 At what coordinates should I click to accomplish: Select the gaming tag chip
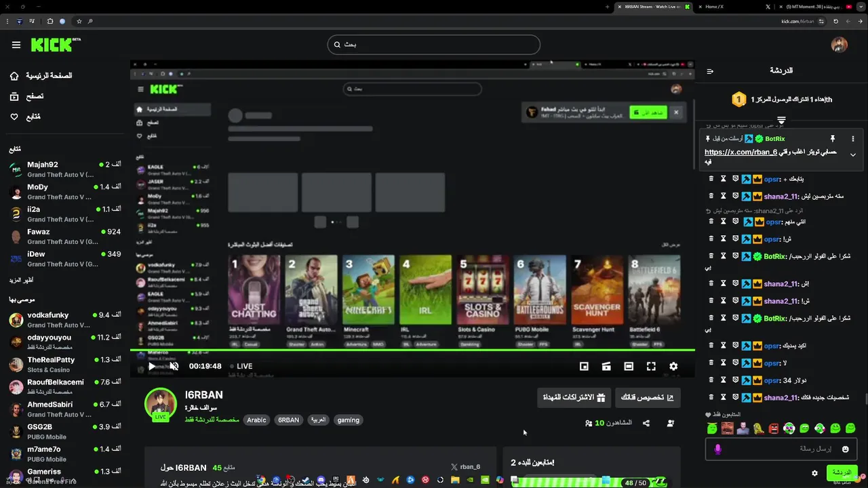[349, 420]
